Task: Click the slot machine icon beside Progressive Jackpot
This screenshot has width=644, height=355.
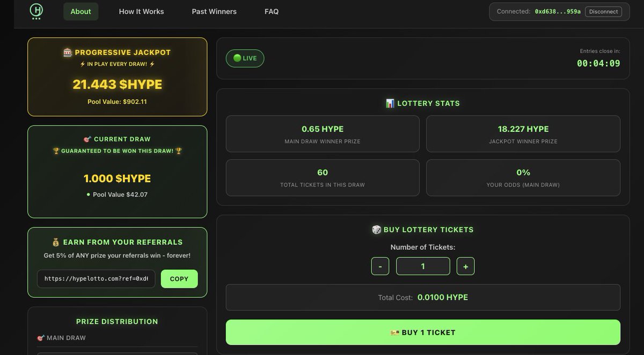Action: click(x=68, y=53)
